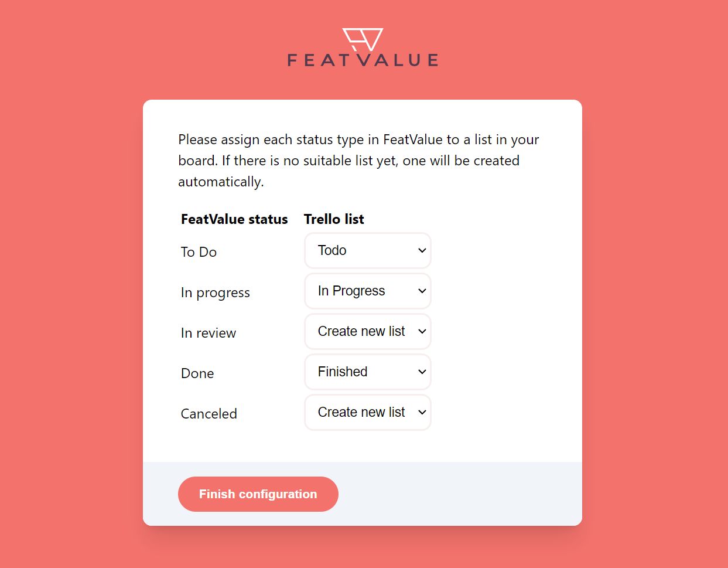
Task: Click the status assignment instruction paragraph
Action: (358, 161)
